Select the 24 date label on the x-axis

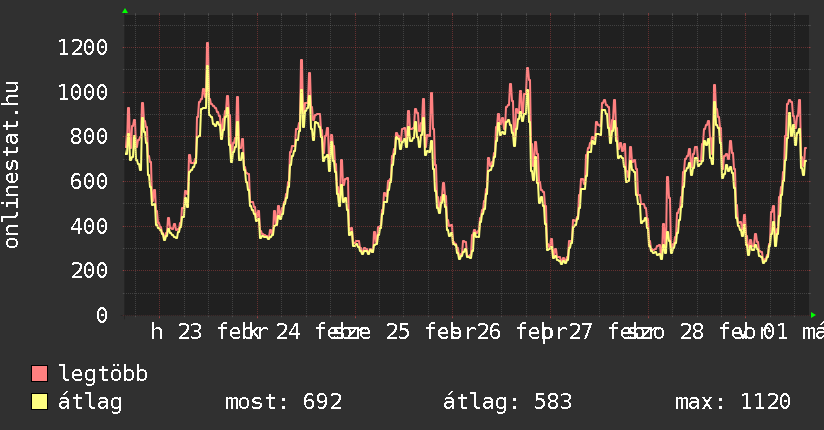(289, 332)
